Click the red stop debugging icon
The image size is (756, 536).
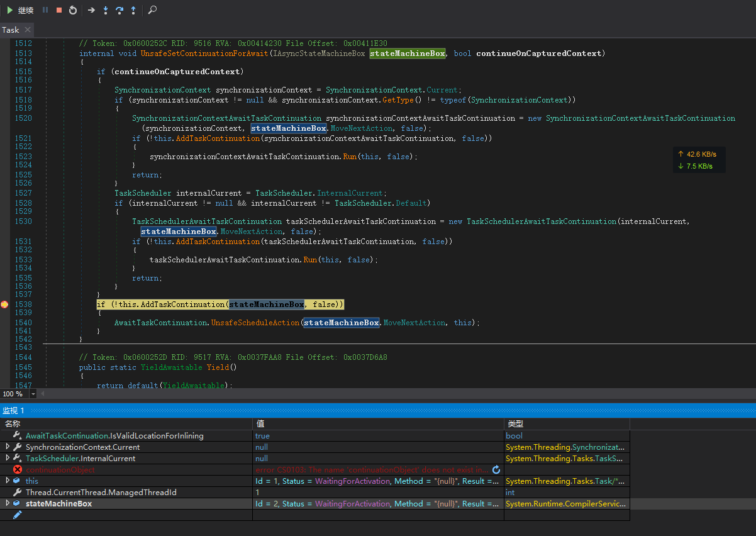58,10
